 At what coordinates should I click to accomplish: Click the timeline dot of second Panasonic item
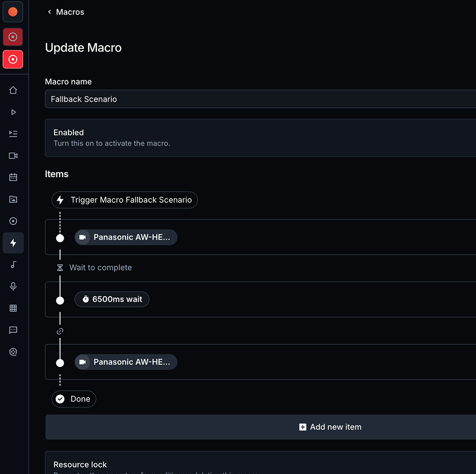tap(60, 363)
